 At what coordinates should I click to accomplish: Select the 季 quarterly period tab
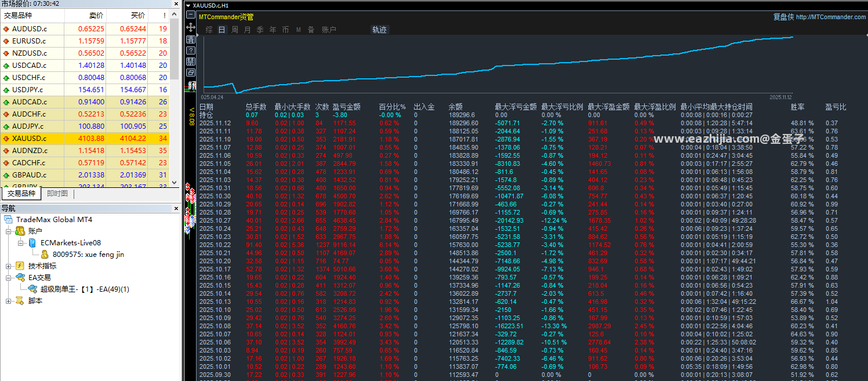260,30
